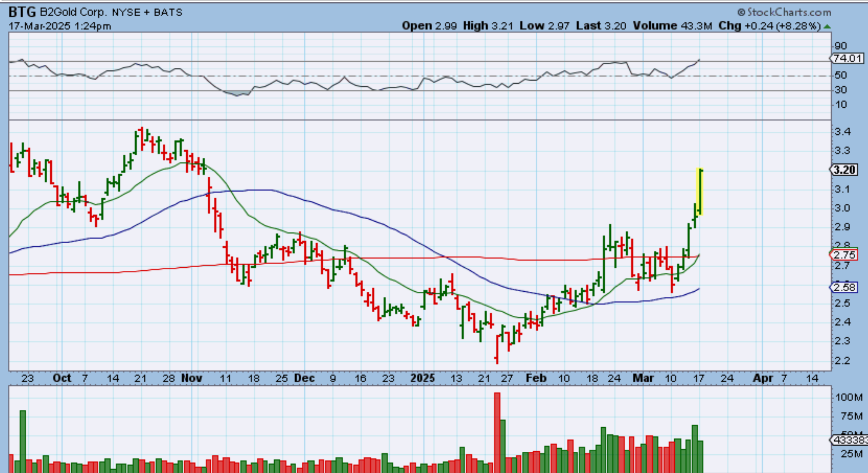Click the blue 2.58 moving average tag
This screenshot has width=868, height=473.
click(844, 287)
